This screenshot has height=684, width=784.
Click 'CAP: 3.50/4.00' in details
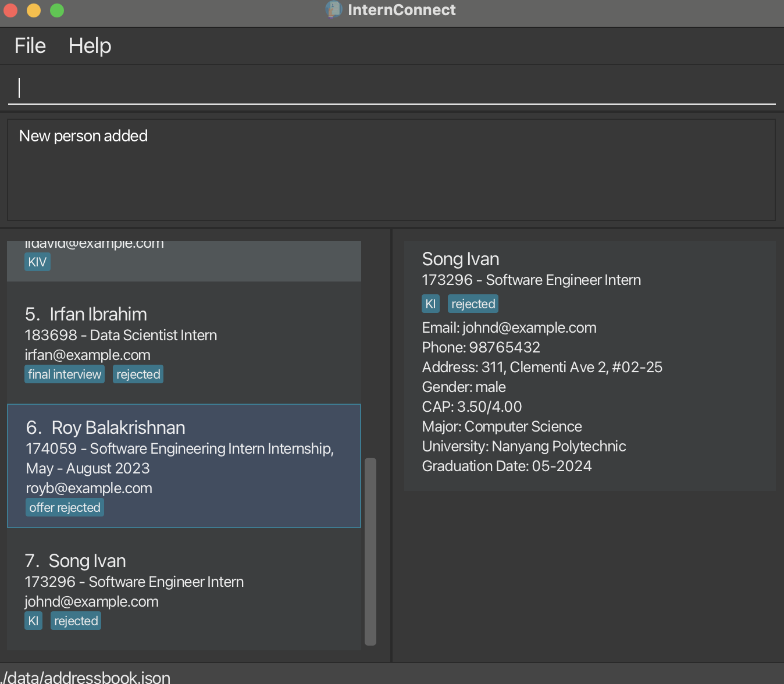472,407
